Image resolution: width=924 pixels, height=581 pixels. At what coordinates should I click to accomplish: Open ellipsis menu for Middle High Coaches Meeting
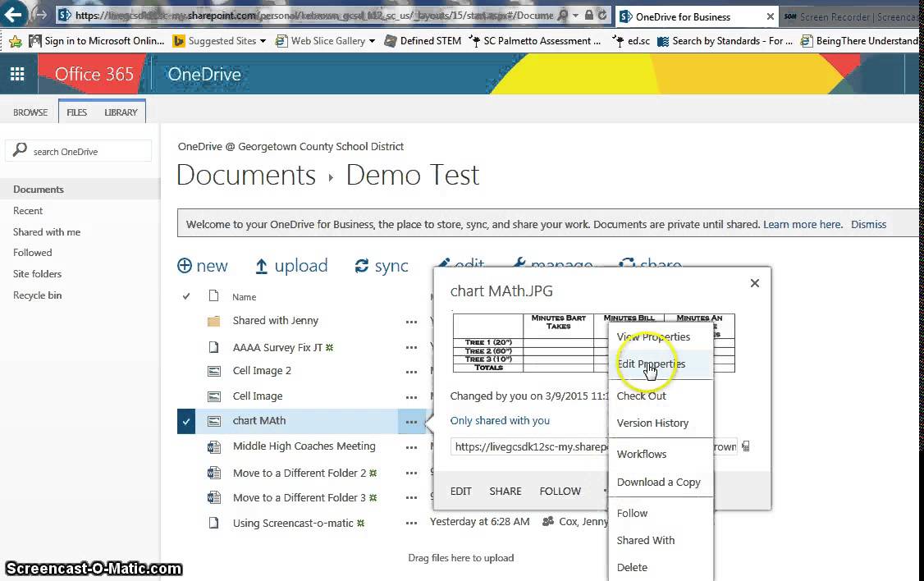click(411, 448)
